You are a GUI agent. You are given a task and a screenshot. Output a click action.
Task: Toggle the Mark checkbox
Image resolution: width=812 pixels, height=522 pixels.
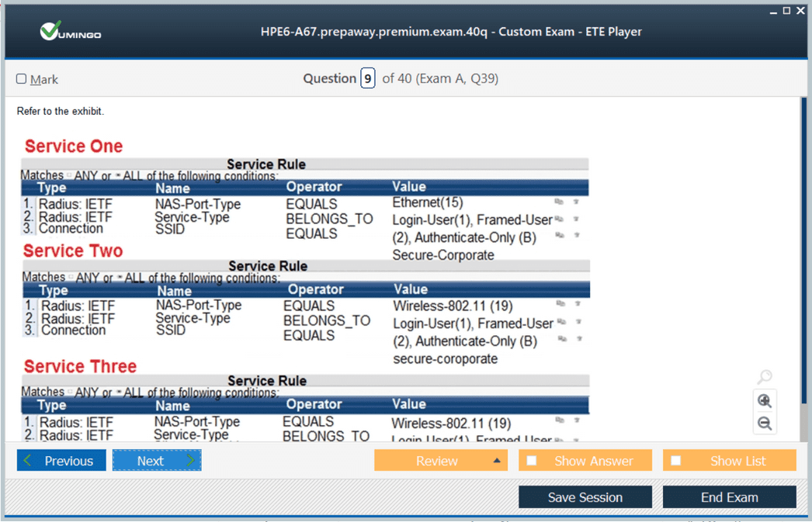[x=21, y=78]
